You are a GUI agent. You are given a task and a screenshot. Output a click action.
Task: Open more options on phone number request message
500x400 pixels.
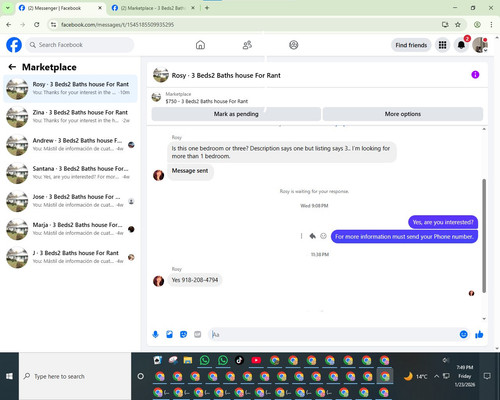pos(301,236)
